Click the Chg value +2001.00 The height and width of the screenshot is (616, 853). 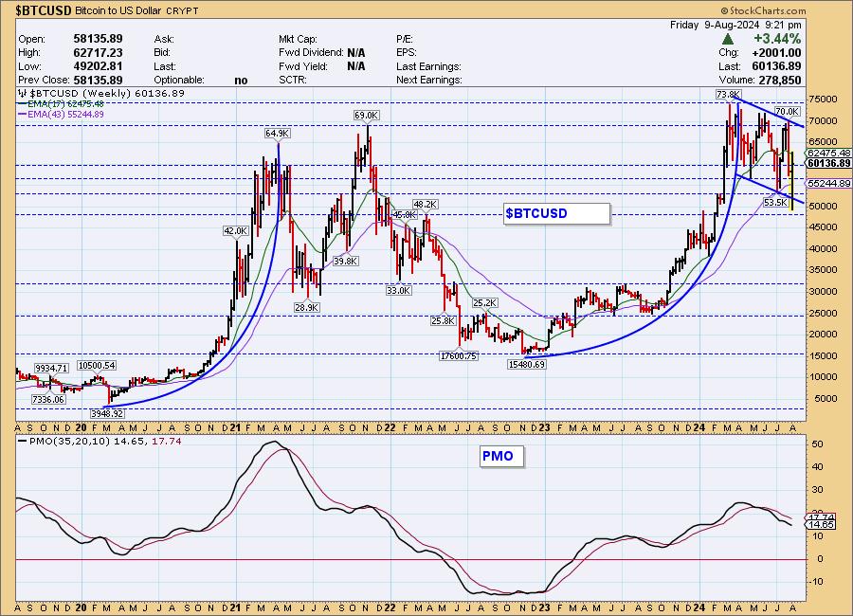tap(776, 53)
